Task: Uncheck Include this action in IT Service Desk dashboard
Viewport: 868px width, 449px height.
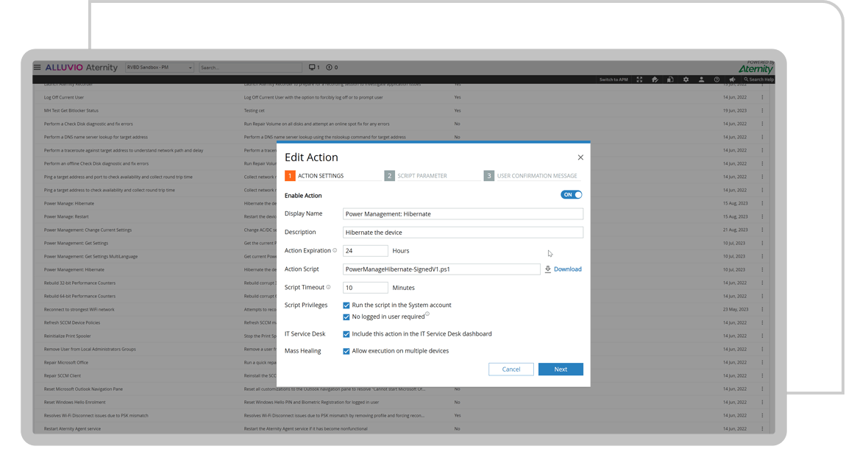Action: (x=346, y=334)
